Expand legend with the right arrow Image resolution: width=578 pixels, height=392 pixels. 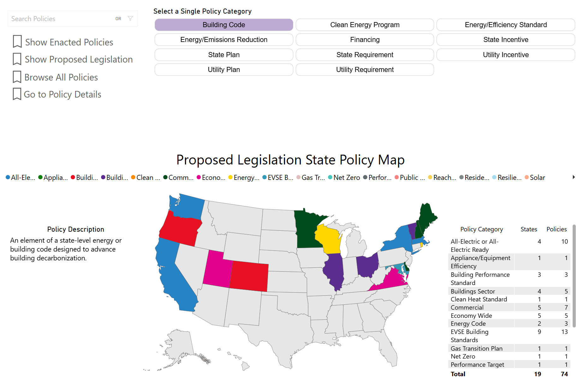[x=573, y=177]
